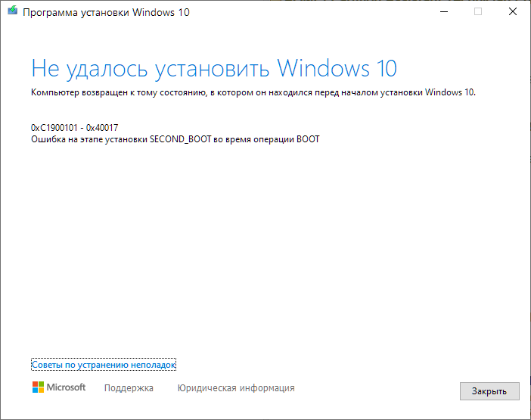531x420 pixels.
Task: Click the disabled maximize button
Action: [478, 12]
